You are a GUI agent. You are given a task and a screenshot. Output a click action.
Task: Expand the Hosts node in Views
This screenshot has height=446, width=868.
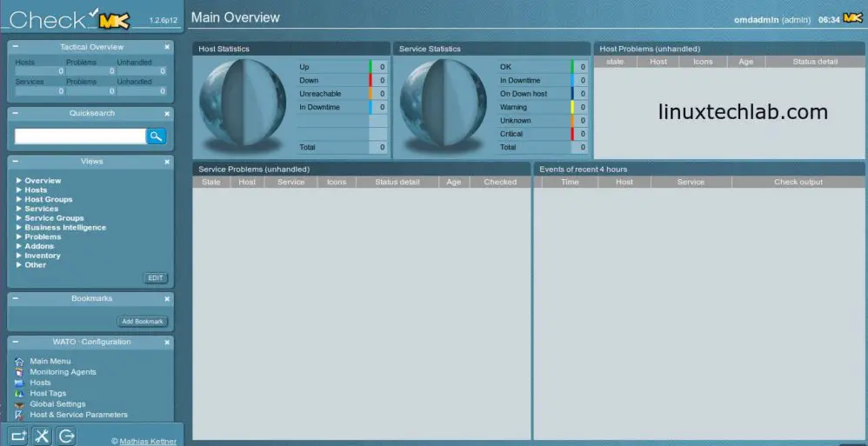pyautogui.click(x=19, y=190)
